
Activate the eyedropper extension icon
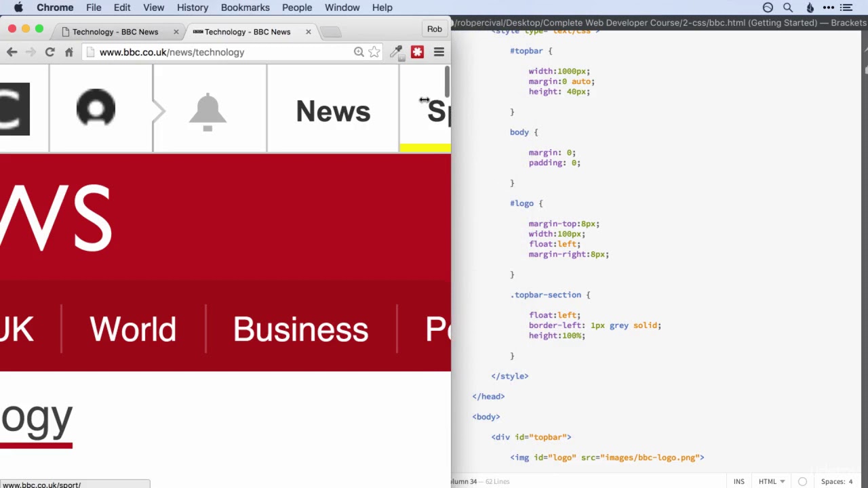point(397,52)
